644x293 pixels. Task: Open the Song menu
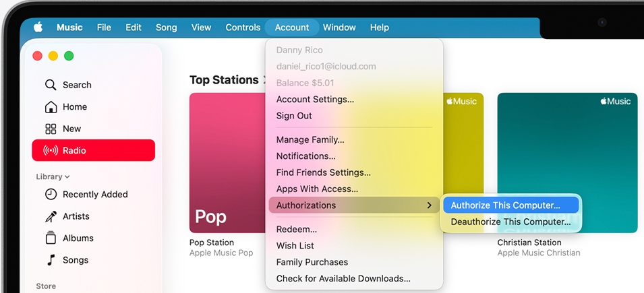pyautogui.click(x=167, y=28)
